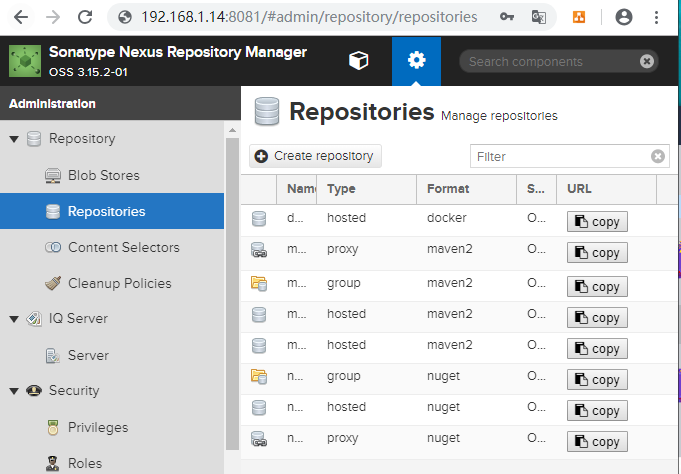Screen dimensions: 681x474
Task: Select Repositories in sidebar
Action: click(112, 211)
